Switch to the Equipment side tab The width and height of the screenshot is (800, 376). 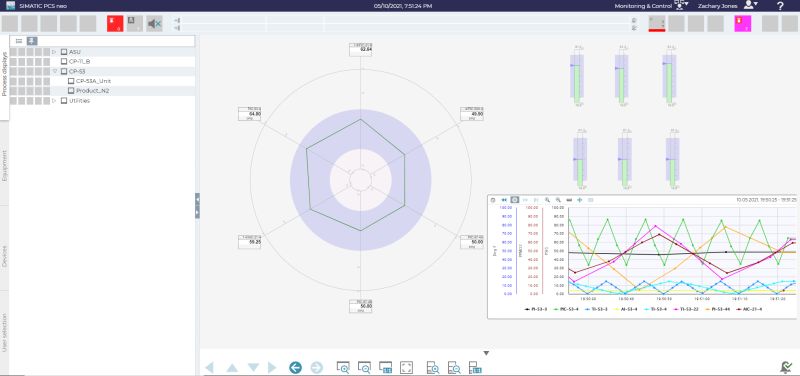5,166
